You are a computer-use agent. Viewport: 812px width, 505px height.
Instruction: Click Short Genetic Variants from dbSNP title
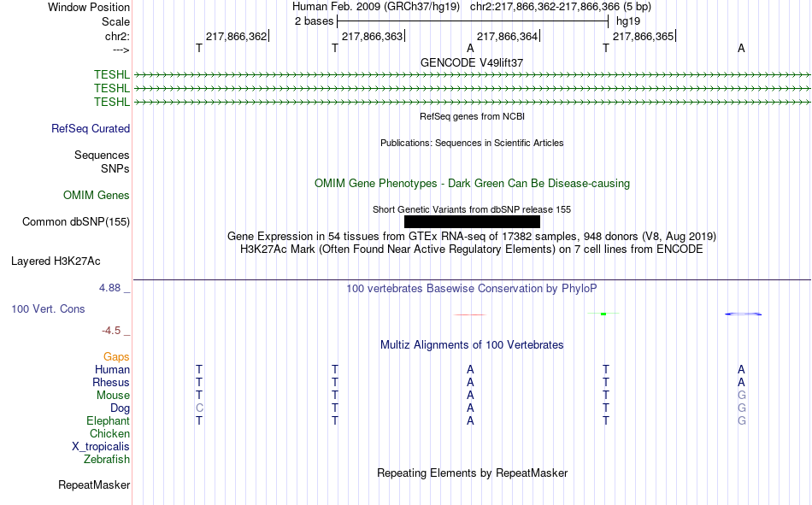point(472,209)
